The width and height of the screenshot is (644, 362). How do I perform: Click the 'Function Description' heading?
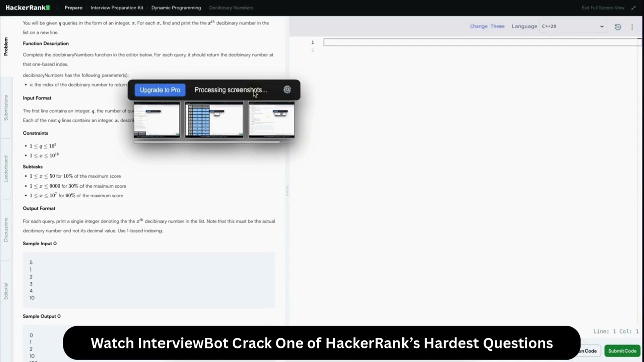[x=46, y=43]
